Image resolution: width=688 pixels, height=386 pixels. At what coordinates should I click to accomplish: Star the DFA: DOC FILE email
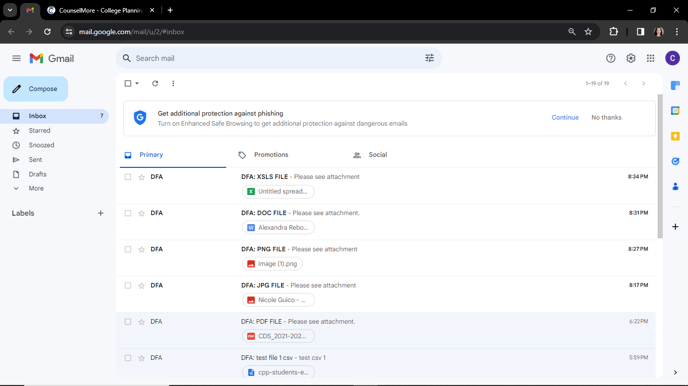141,213
